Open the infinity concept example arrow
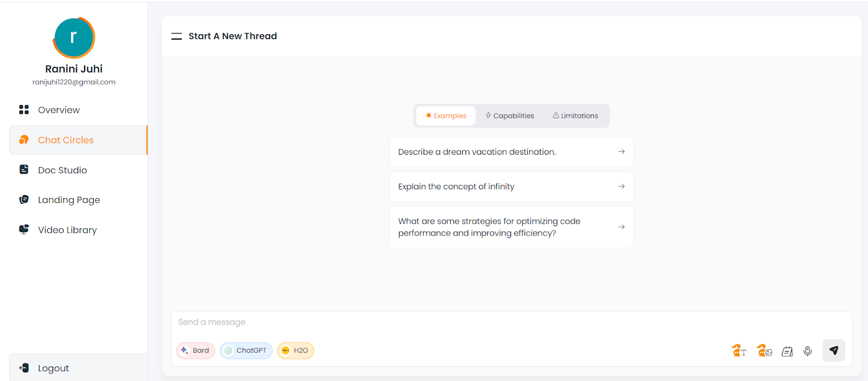The image size is (868, 381). coord(621,187)
